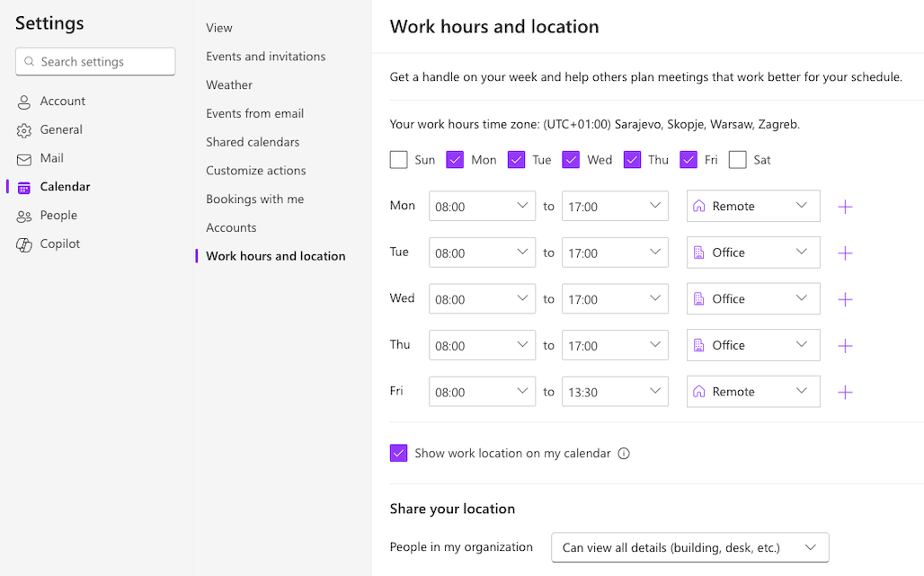Viewport: 924px width, 576px height.
Task: Open Mon start time 08:00 dropdown
Action: pyautogui.click(x=482, y=206)
